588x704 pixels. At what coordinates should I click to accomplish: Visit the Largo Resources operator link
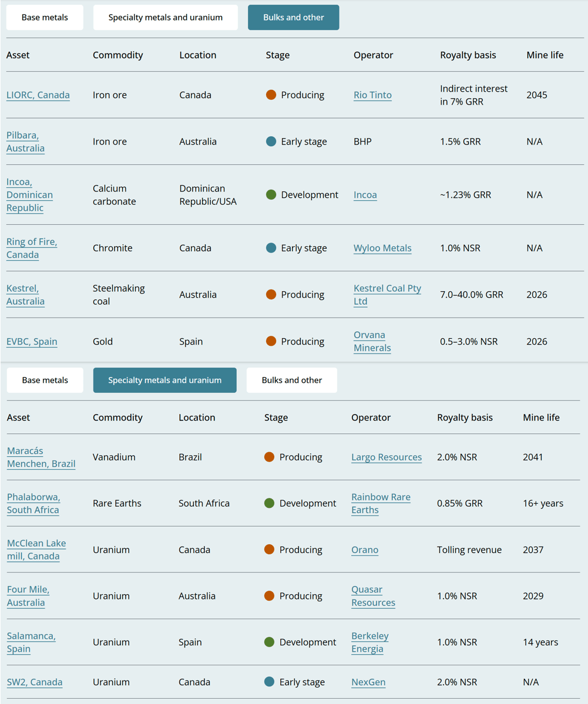pos(387,457)
